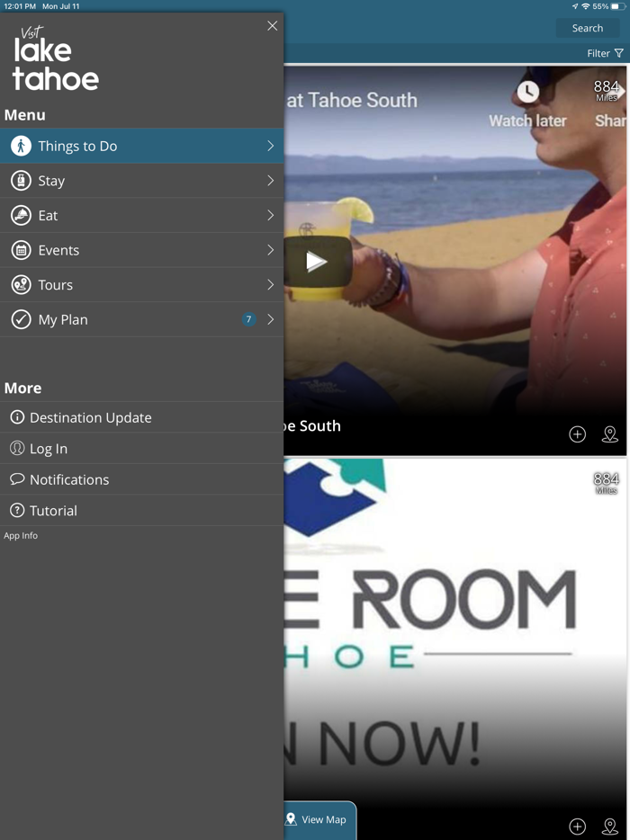Click the luggage icon next to Stay
The image size is (630, 840).
coord(21,181)
